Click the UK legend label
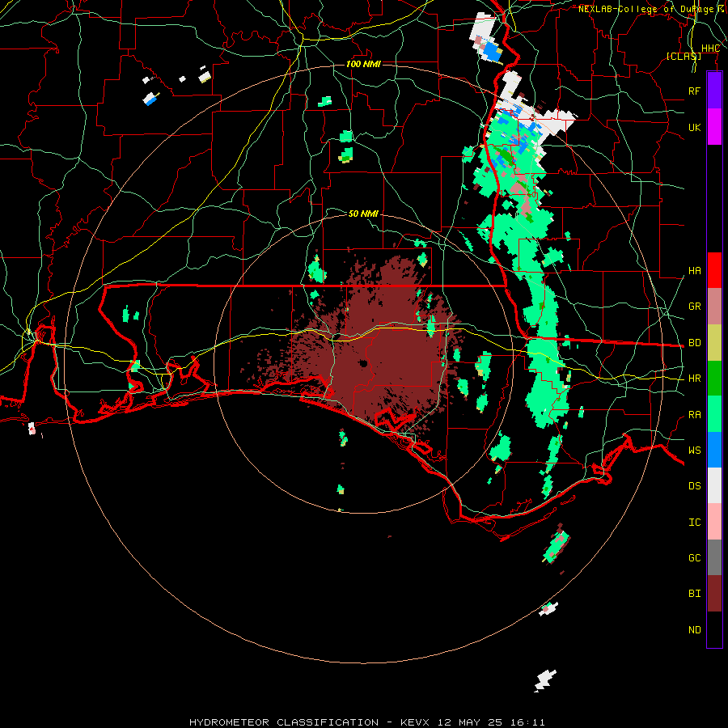The width and height of the screenshot is (728, 728). click(694, 127)
